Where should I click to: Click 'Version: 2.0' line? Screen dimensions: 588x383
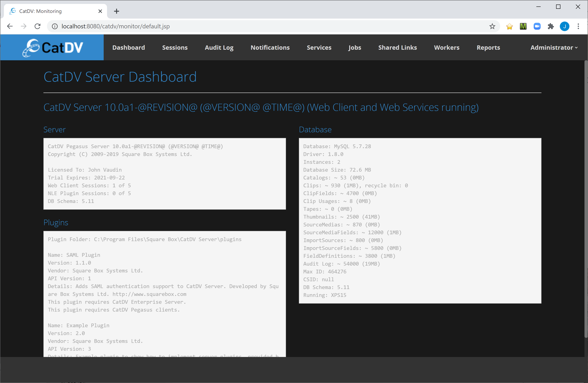(x=66, y=333)
